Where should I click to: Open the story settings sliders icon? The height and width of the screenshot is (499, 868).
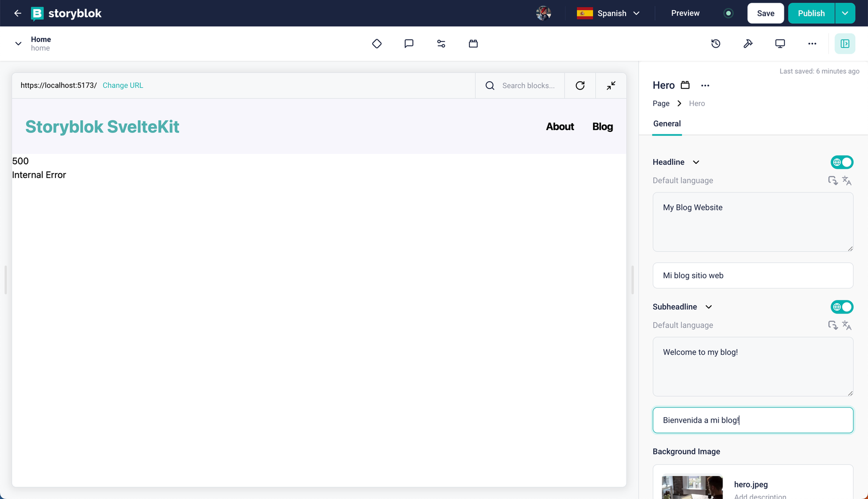point(441,43)
